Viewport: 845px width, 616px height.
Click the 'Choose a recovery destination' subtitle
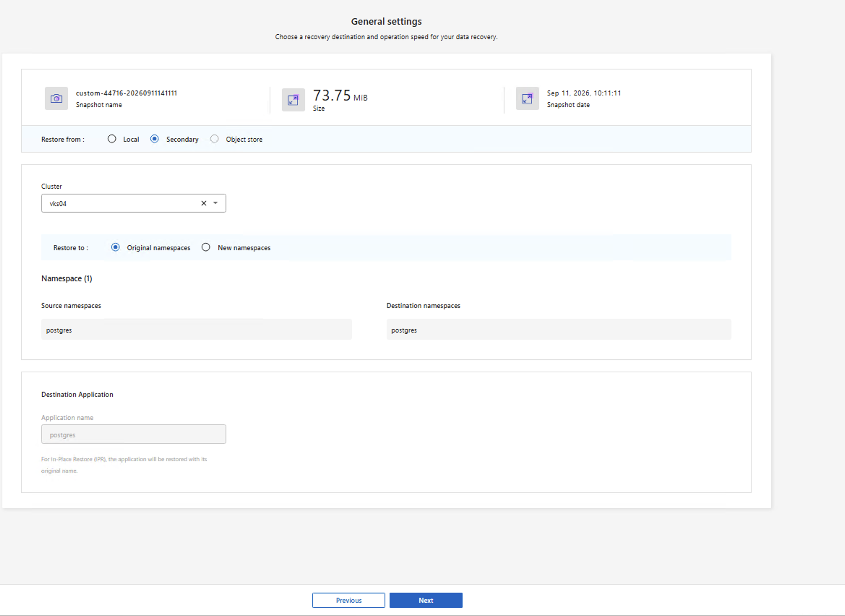(x=386, y=37)
